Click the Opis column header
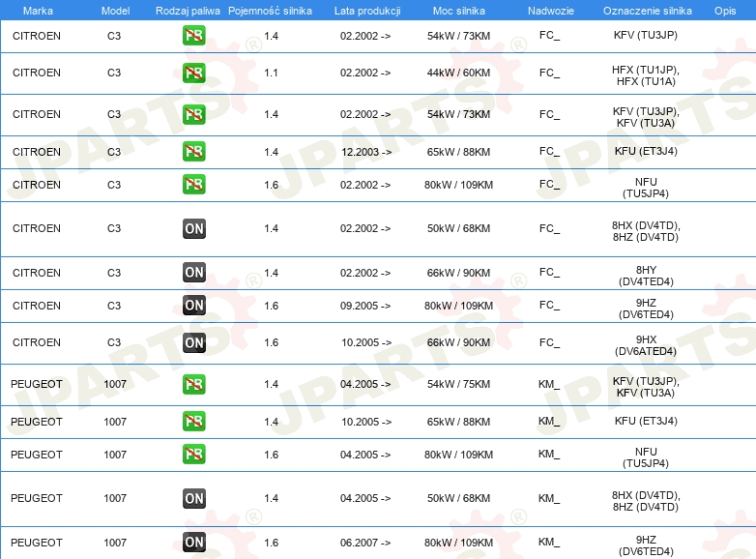 click(725, 11)
